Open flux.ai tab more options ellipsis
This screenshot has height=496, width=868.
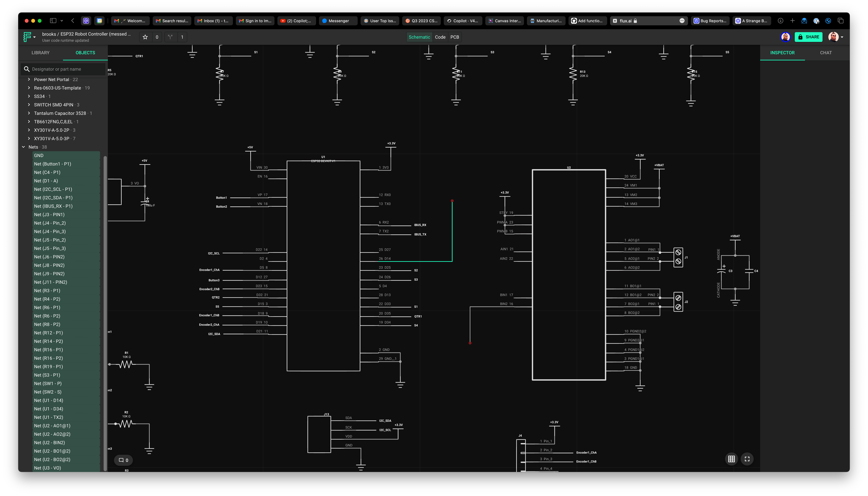coord(682,21)
